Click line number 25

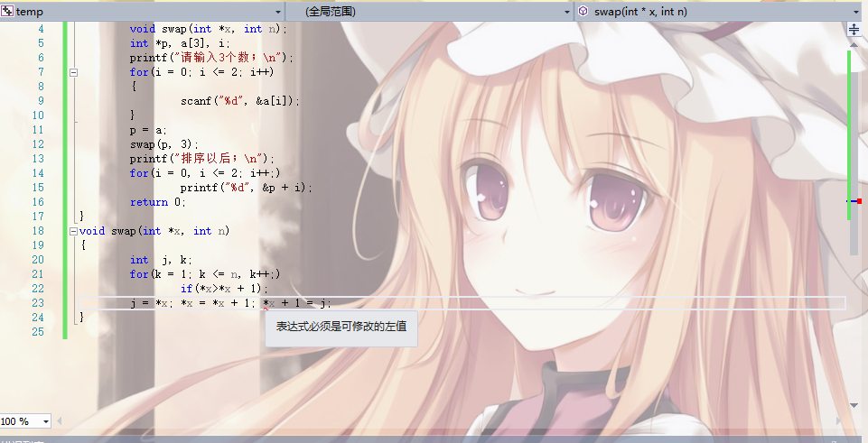tap(38, 332)
